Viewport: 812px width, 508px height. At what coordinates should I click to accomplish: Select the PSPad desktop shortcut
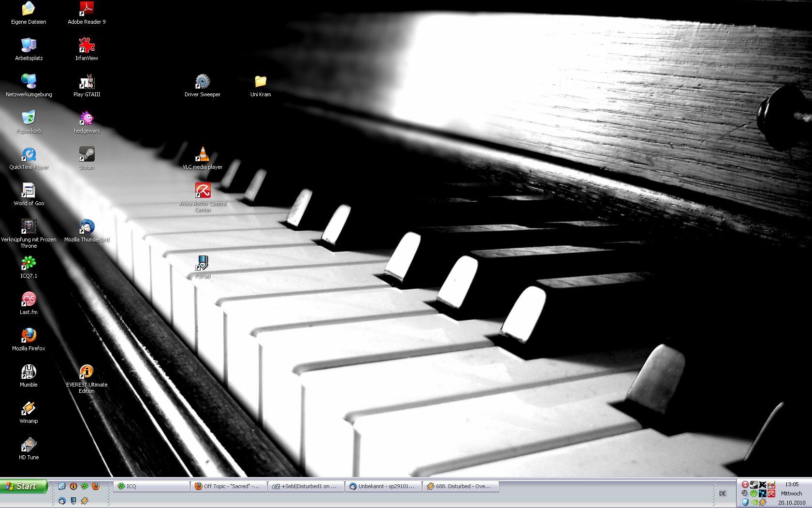click(x=203, y=263)
